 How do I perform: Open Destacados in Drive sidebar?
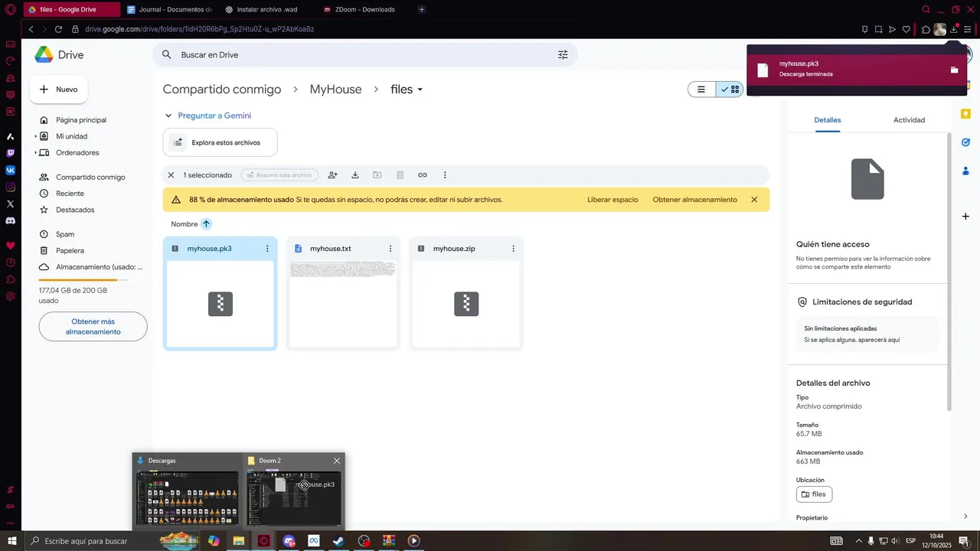(75, 210)
